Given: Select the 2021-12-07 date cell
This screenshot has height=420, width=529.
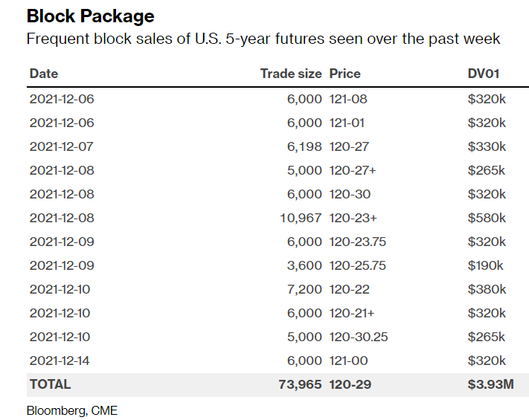Looking at the screenshot, I should (x=62, y=146).
